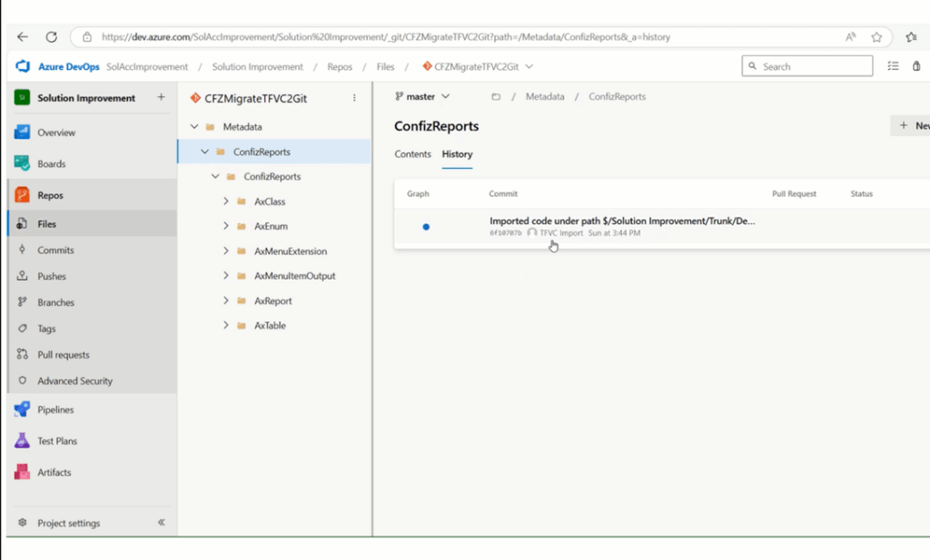Expand the AxReport folder chevron

point(226,300)
